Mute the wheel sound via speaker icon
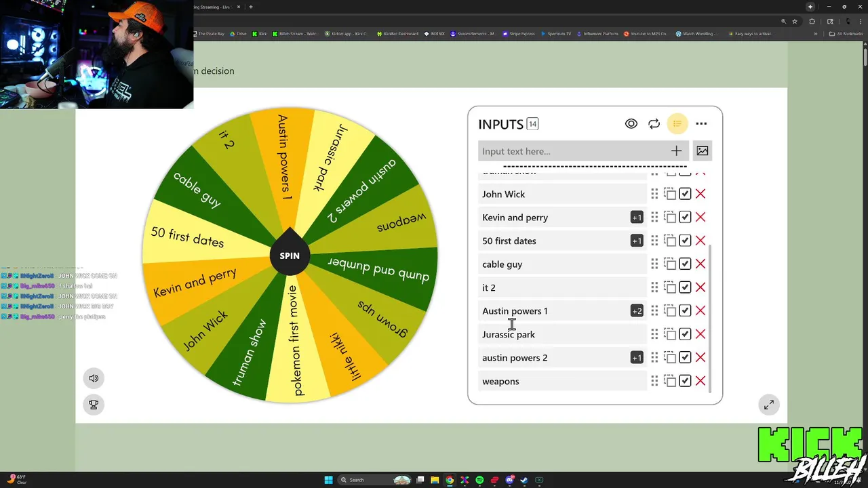This screenshot has width=868, height=488. pyautogui.click(x=94, y=378)
